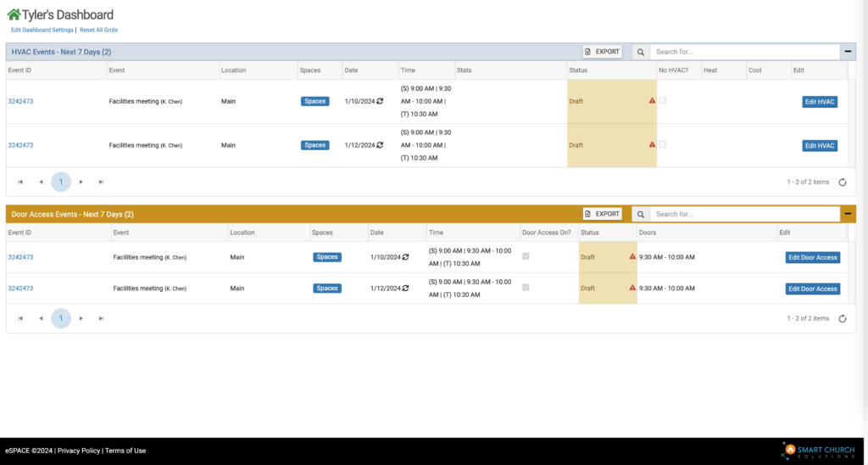Go to last page in HVAC Events pager
Viewport: 868px width, 465px height.
point(101,182)
